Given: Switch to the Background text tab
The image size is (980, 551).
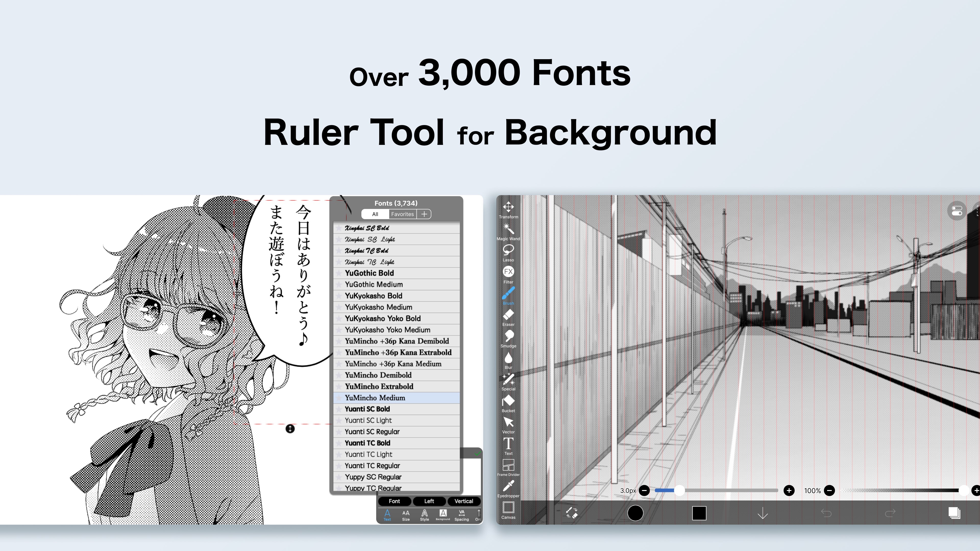Looking at the screenshot, I should point(443,516).
